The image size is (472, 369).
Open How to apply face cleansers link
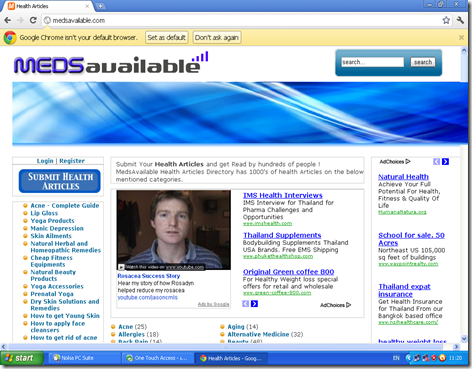coord(58,327)
